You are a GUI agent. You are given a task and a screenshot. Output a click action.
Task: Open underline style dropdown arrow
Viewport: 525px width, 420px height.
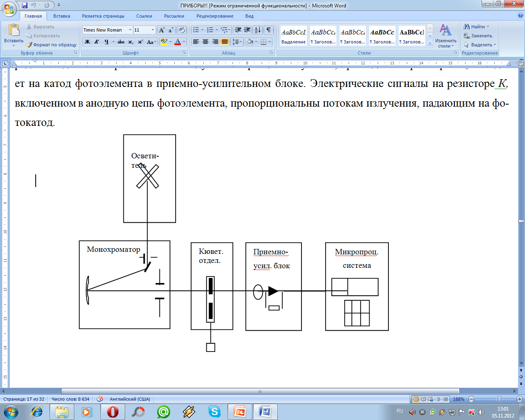coord(113,42)
